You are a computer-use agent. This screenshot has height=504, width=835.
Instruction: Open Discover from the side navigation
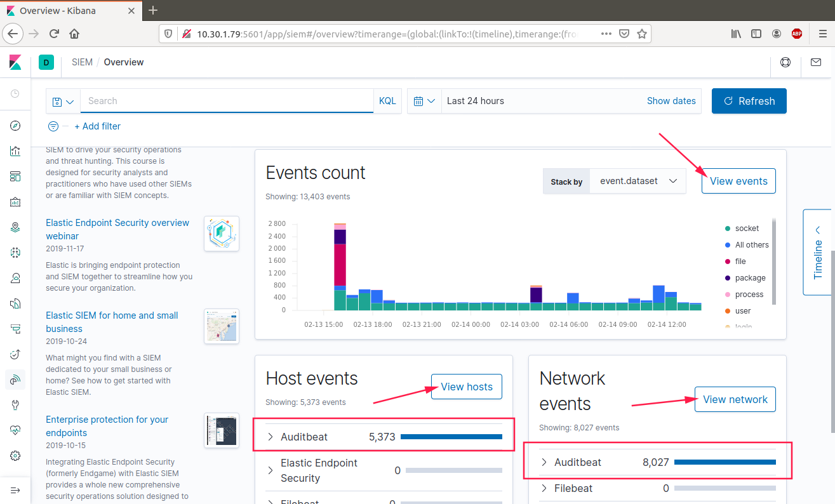pyautogui.click(x=15, y=126)
